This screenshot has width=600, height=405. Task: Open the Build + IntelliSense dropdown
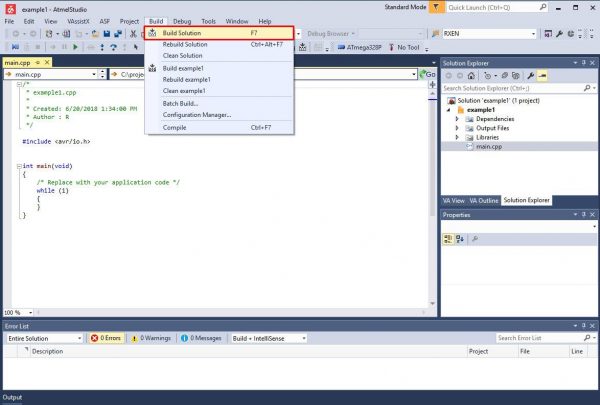(269, 338)
